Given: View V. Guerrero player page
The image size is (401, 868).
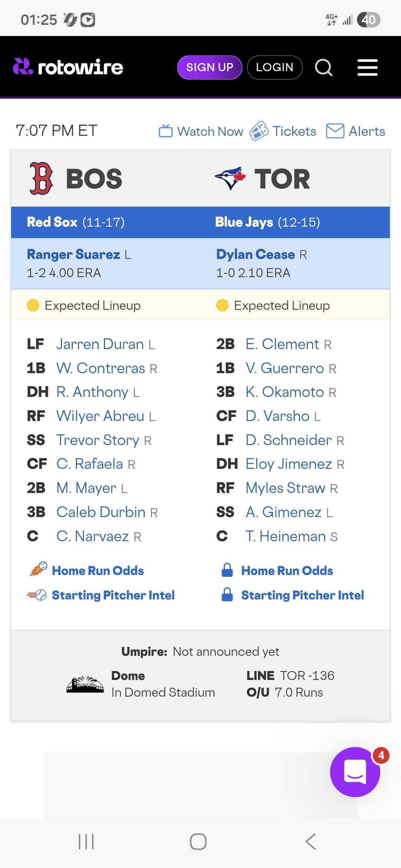Looking at the screenshot, I should 285,368.
